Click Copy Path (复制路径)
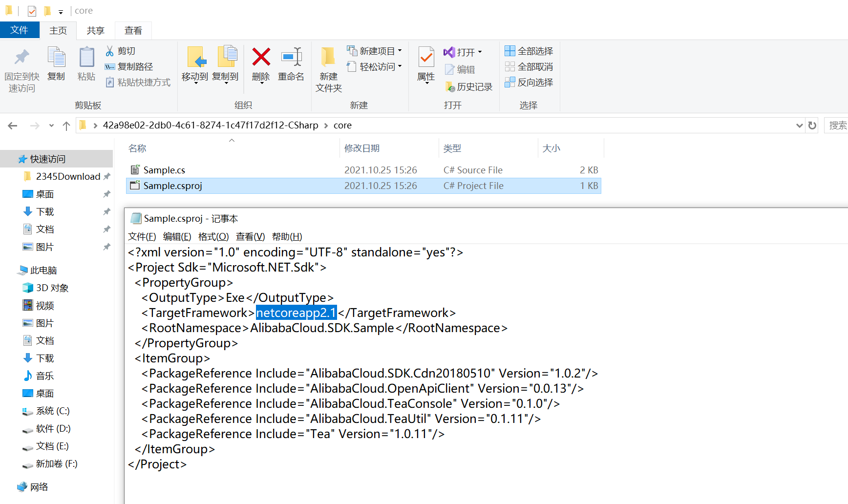The width and height of the screenshot is (848, 504). pyautogui.click(x=129, y=66)
